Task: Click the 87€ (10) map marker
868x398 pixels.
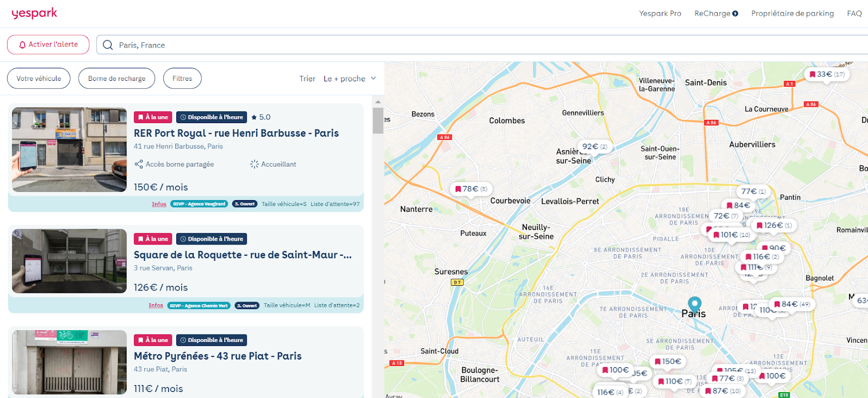Action: pos(722,391)
